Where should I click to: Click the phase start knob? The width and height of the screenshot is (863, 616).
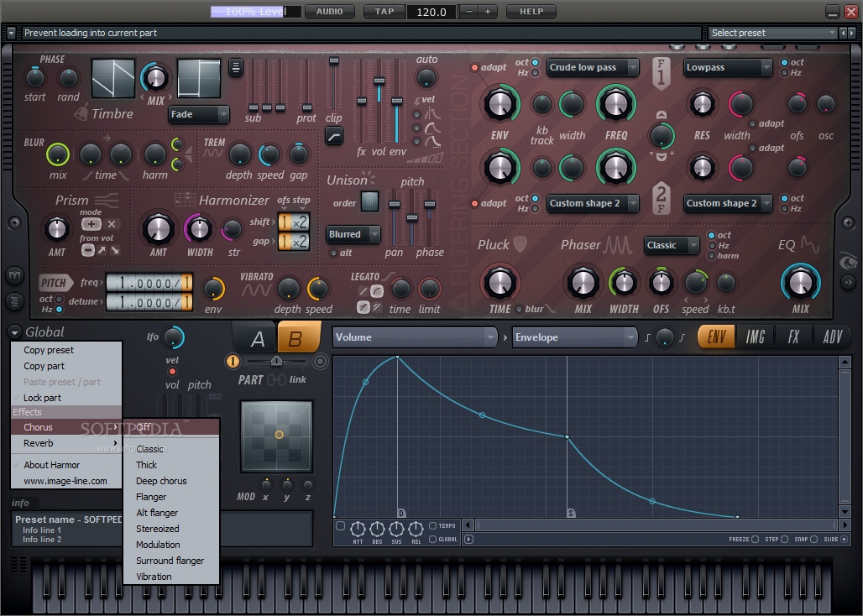[35, 78]
